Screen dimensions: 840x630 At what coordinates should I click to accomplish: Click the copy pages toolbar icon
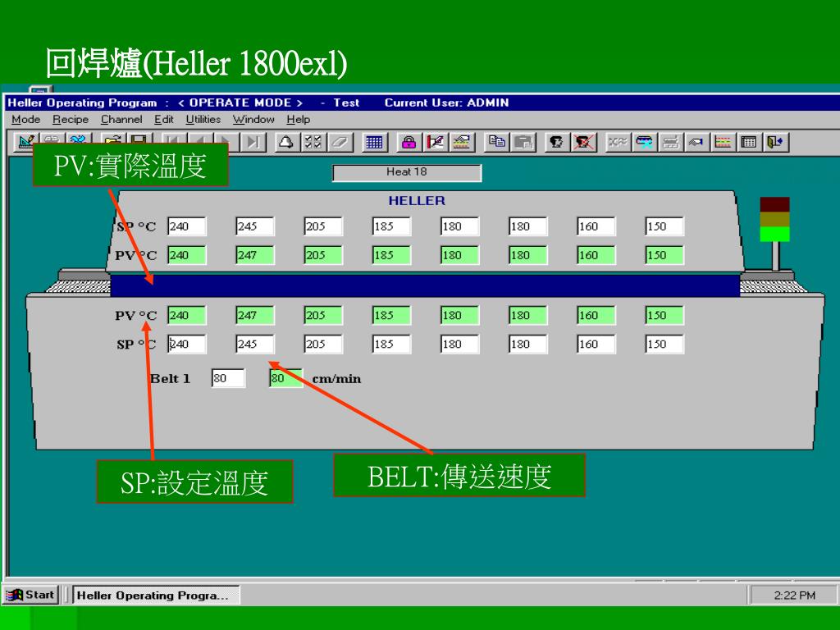coord(496,142)
